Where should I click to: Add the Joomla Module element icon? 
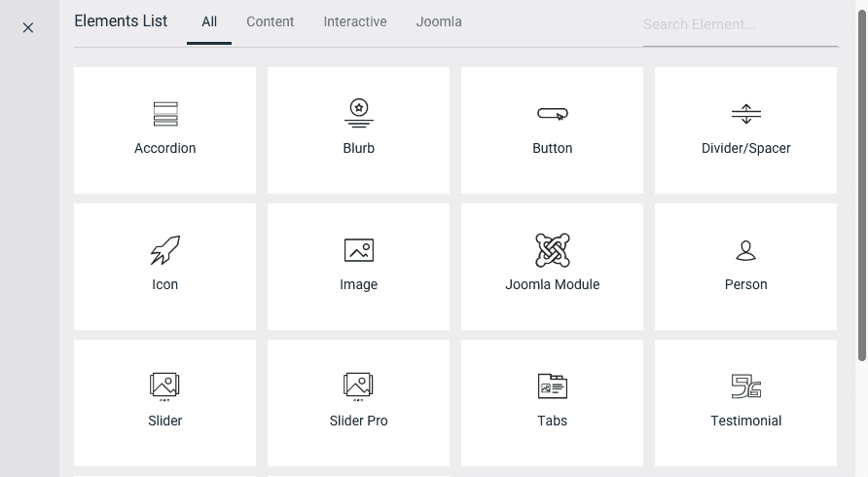pyautogui.click(x=553, y=250)
